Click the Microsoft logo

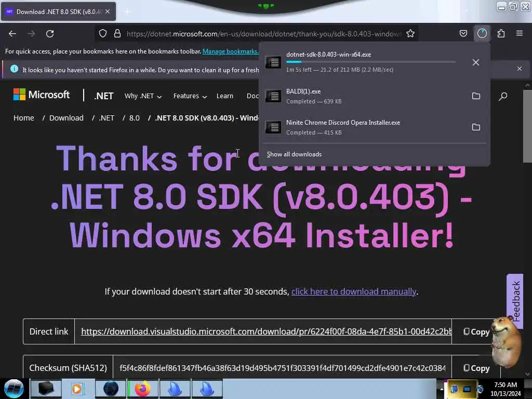pos(42,95)
